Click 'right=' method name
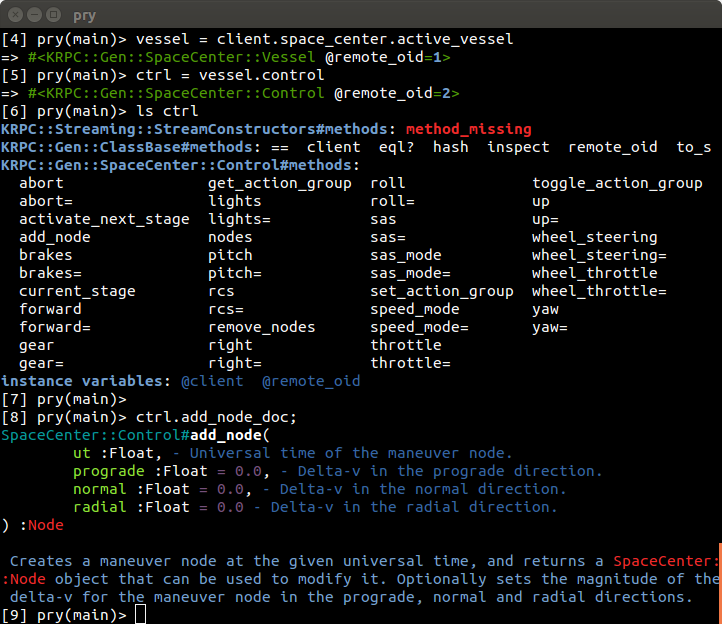 tap(234, 363)
